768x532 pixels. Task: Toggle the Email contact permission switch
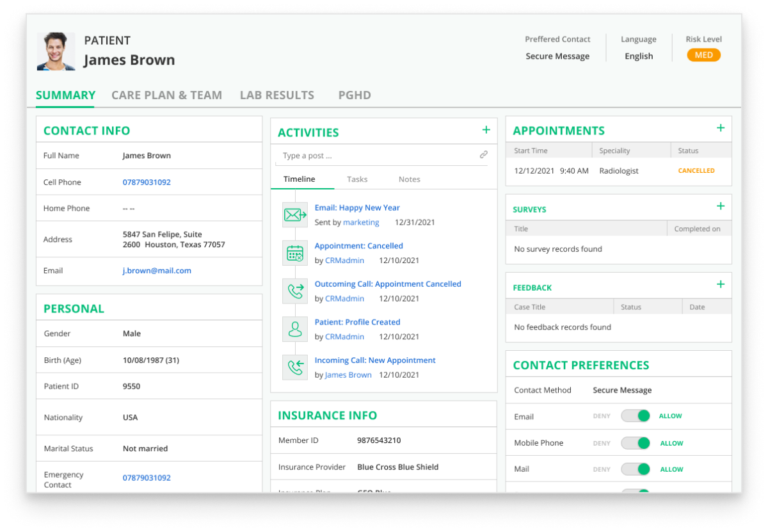click(x=636, y=416)
